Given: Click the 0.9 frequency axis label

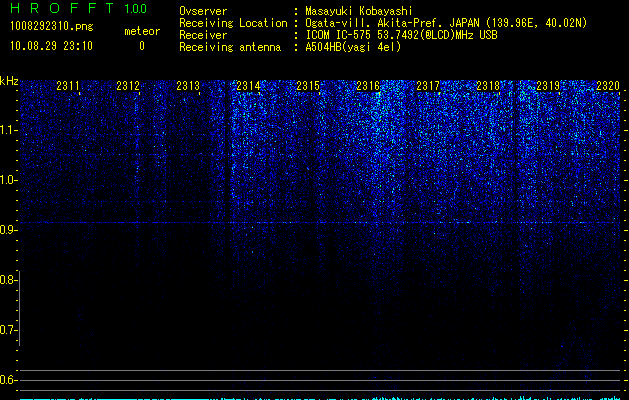Looking at the screenshot, I should pos(8,229).
